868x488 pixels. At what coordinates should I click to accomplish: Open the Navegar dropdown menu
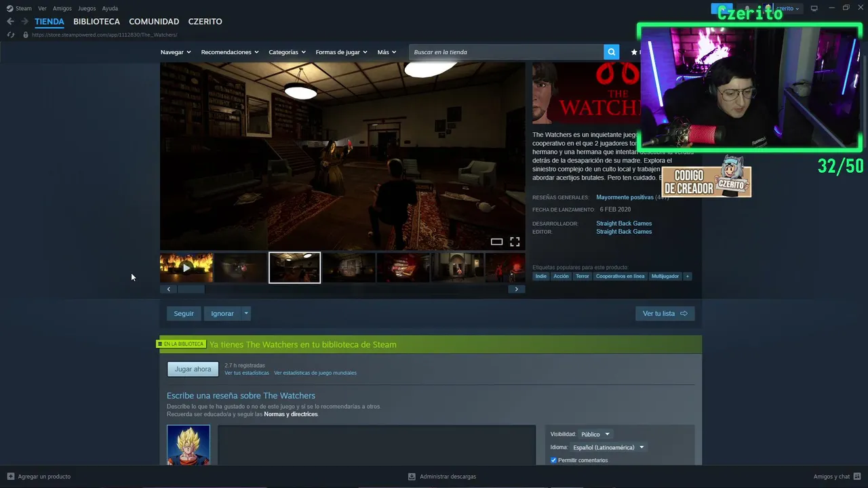coord(176,52)
